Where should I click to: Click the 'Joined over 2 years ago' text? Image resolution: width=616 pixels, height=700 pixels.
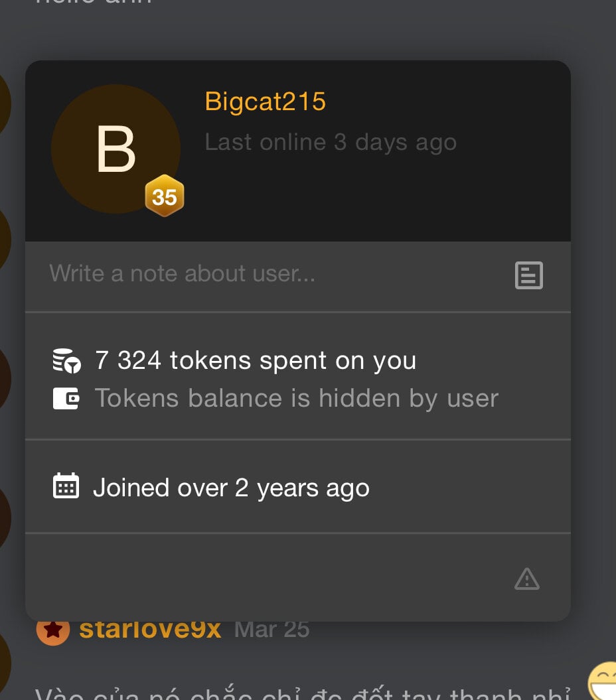(231, 488)
